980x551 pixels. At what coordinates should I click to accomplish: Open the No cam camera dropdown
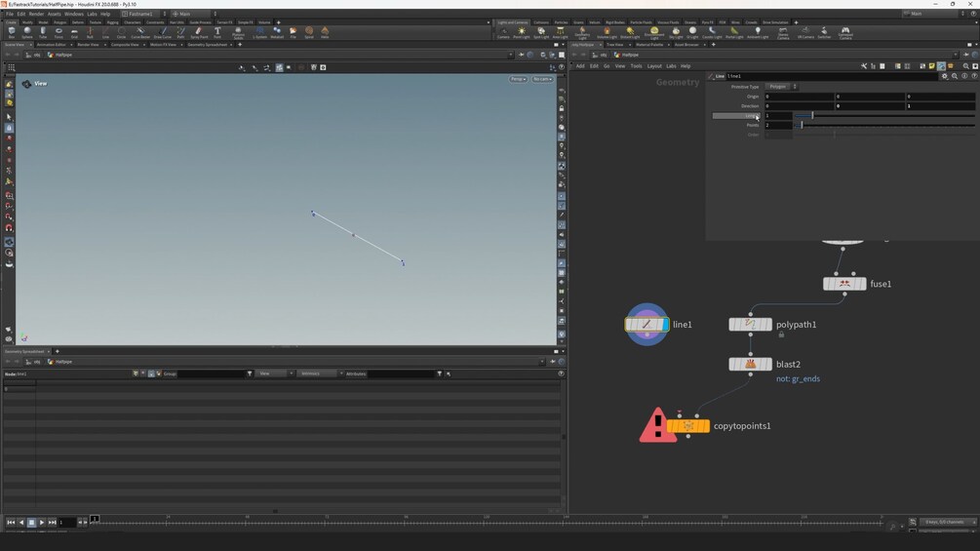pos(542,79)
